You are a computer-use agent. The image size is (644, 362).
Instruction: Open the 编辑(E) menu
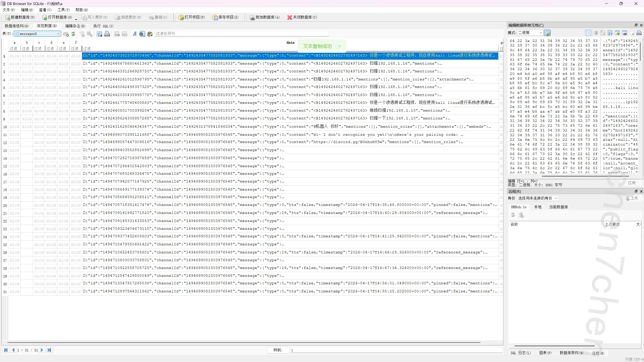[27, 10]
